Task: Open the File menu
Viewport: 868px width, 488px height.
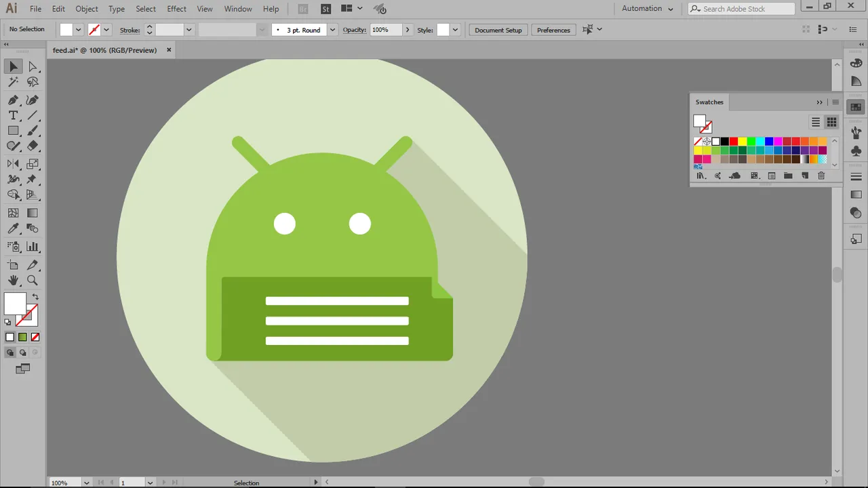Action: [35, 9]
